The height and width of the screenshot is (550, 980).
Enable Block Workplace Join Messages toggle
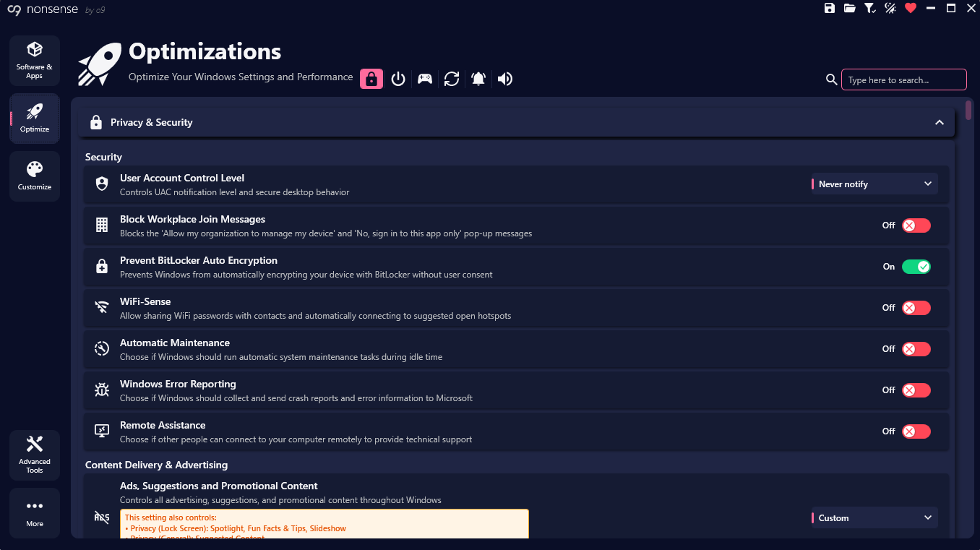pyautogui.click(x=916, y=225)
